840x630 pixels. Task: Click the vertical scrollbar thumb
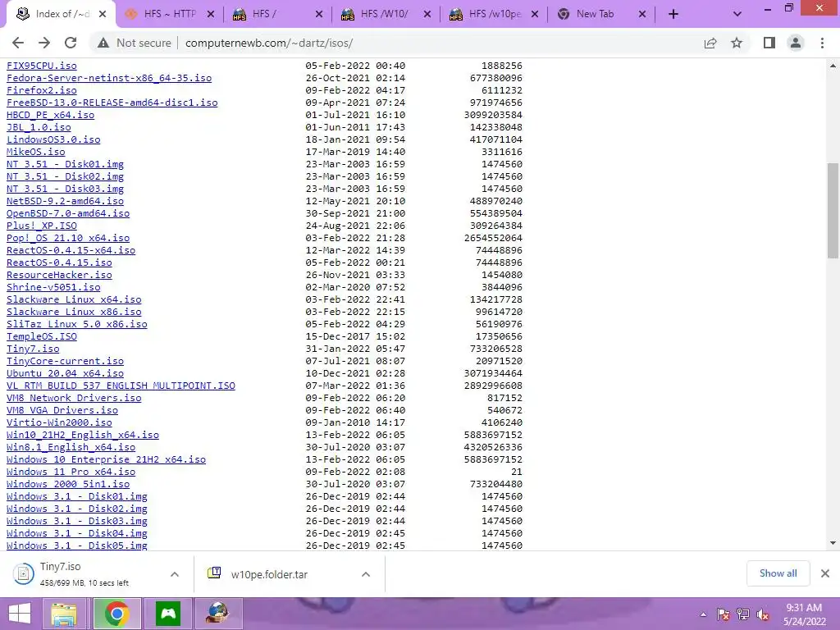833,211
